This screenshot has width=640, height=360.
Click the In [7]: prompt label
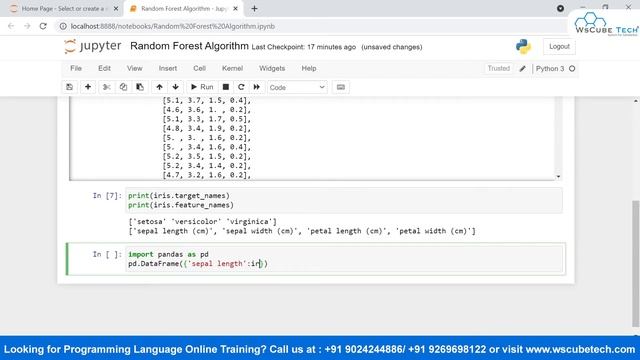[x=107, y=196]
